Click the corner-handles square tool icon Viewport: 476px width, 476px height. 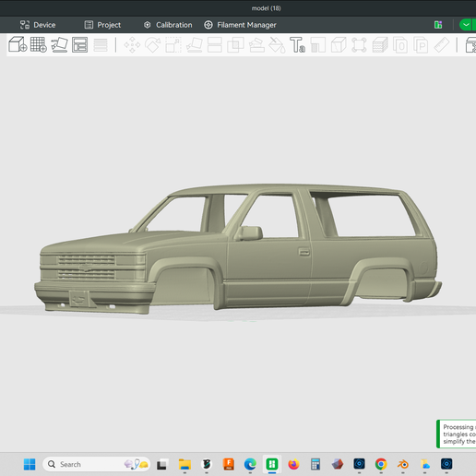[x=359, y=45]
